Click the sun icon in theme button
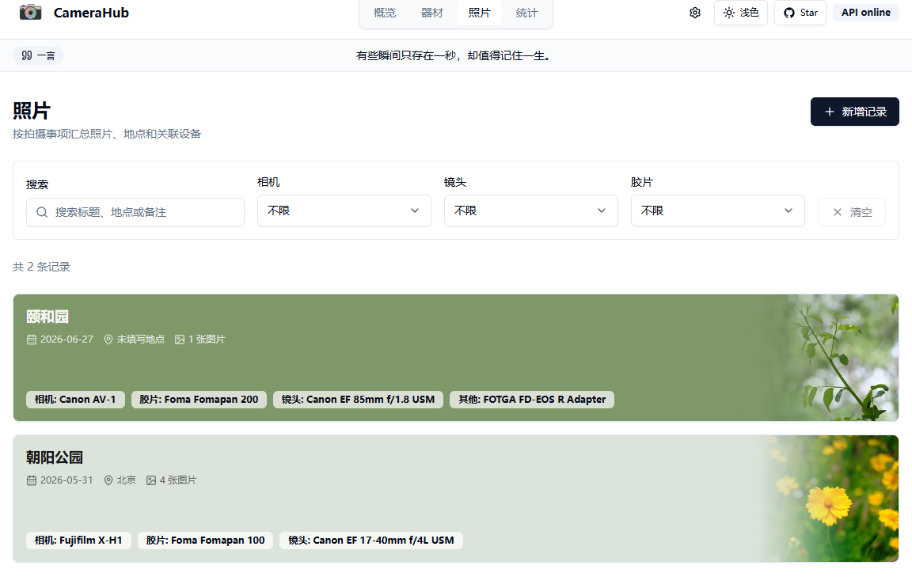This screenshot has height=588, width=912. (x=729, y=13)
